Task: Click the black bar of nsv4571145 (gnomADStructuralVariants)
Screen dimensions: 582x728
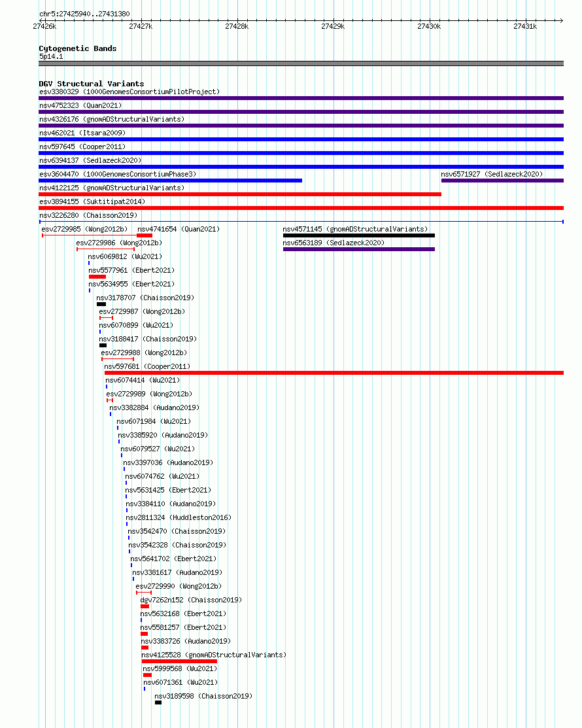Action: (359, 235)
